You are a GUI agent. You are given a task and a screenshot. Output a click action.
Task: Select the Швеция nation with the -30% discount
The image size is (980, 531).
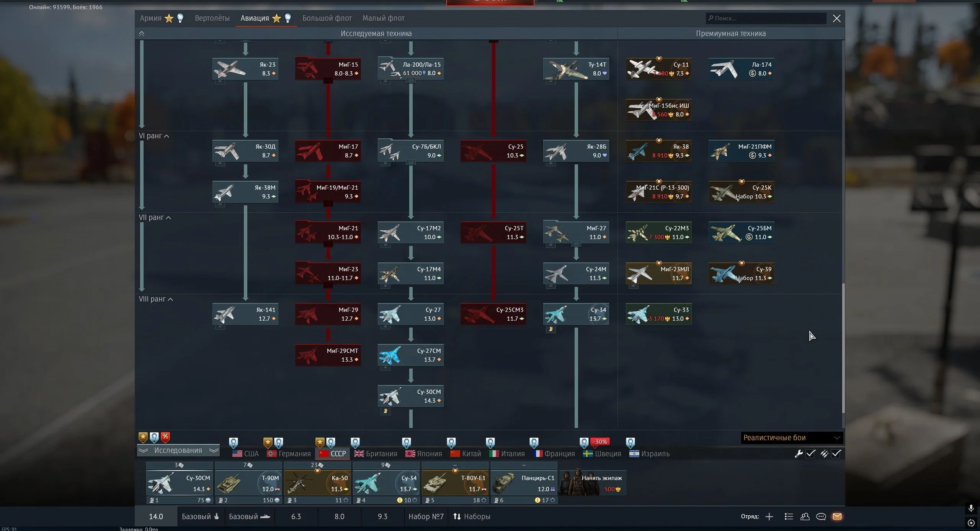coord(602,454)
